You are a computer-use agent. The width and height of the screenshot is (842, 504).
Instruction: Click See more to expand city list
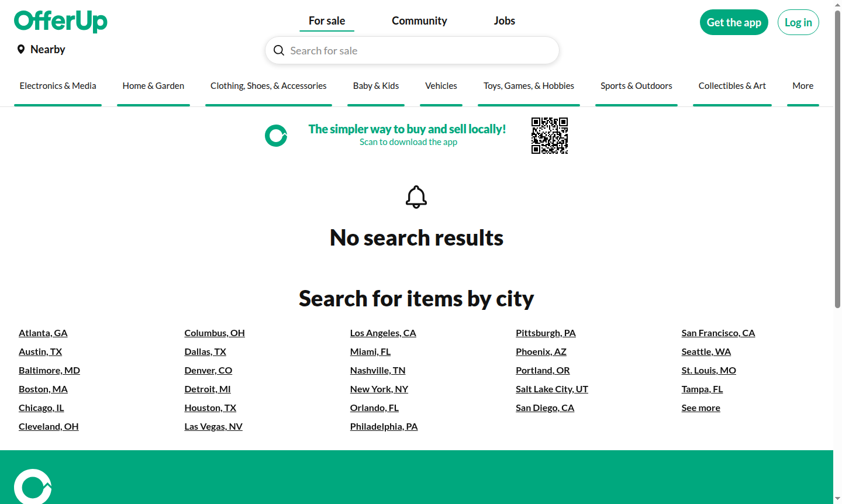click(700, 407)
